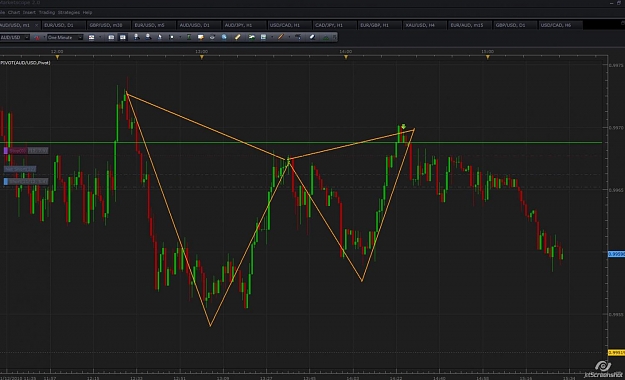Open the Trading menu
The height and width of the screenshot is (380, 625).
point(47,12)
